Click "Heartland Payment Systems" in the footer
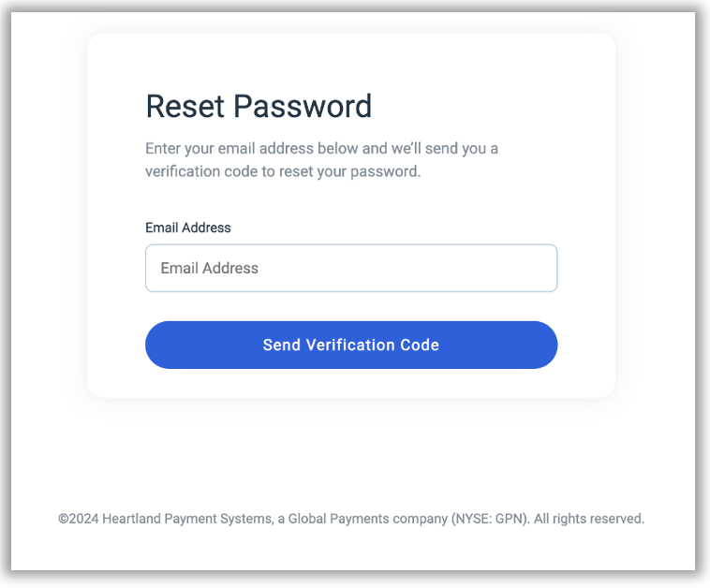The image size is (710, 588). pos(187,518)
